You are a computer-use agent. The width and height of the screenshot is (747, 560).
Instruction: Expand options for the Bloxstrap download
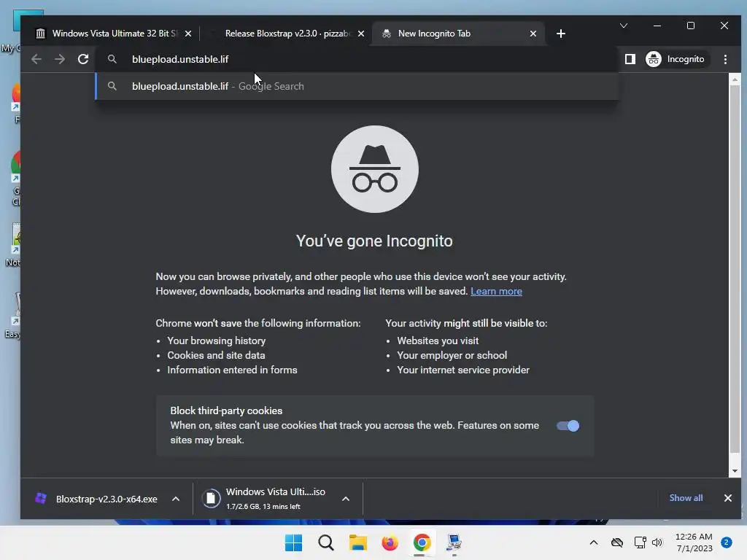176,499
